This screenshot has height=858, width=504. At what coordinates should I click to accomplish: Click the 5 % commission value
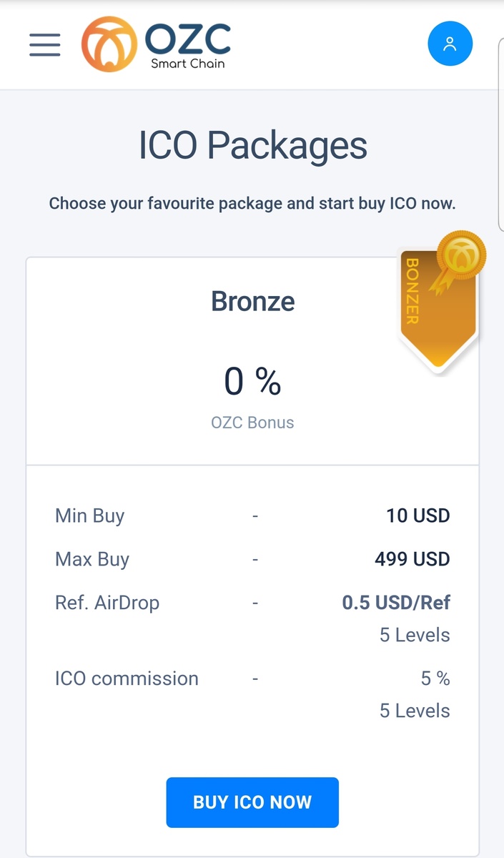pyautogui.click(x=435, y=679)
